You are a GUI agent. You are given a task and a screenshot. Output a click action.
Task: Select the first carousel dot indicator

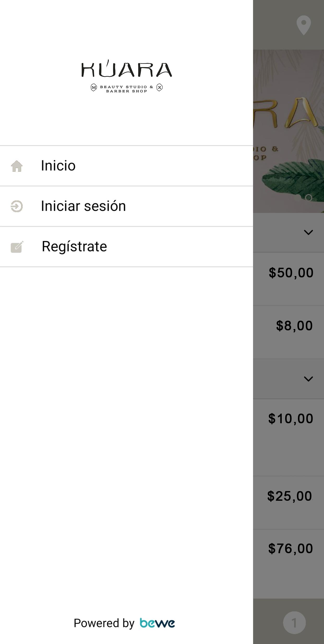click(x=297, y=198)
